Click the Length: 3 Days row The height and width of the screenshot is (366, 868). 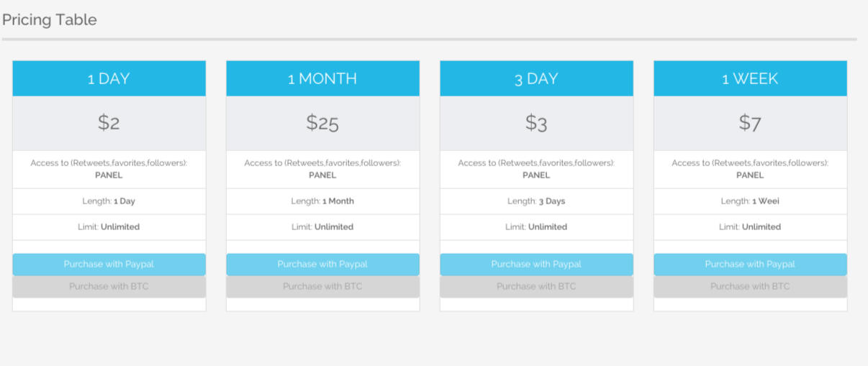point(536,201)
